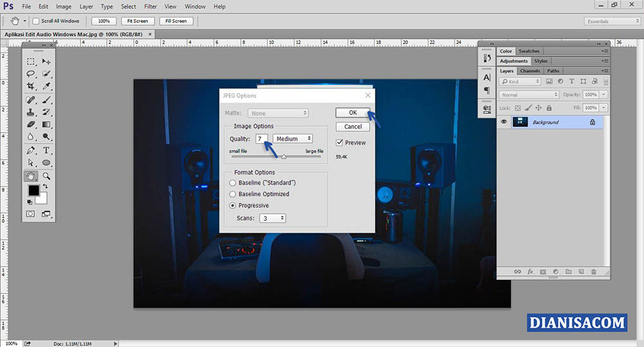Click Cancel in JPEG Options
This screenshot has width=644, height=347.
(x=353, y=126)
